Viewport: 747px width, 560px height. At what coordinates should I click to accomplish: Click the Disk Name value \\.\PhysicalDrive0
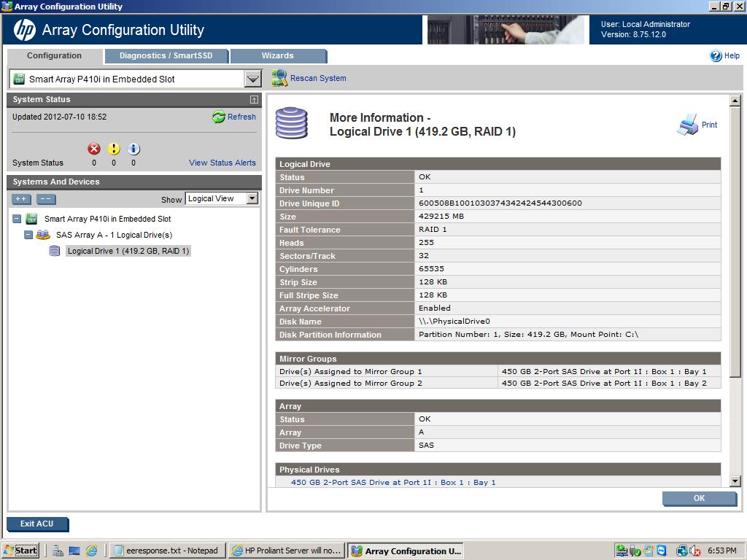(454, 322)
